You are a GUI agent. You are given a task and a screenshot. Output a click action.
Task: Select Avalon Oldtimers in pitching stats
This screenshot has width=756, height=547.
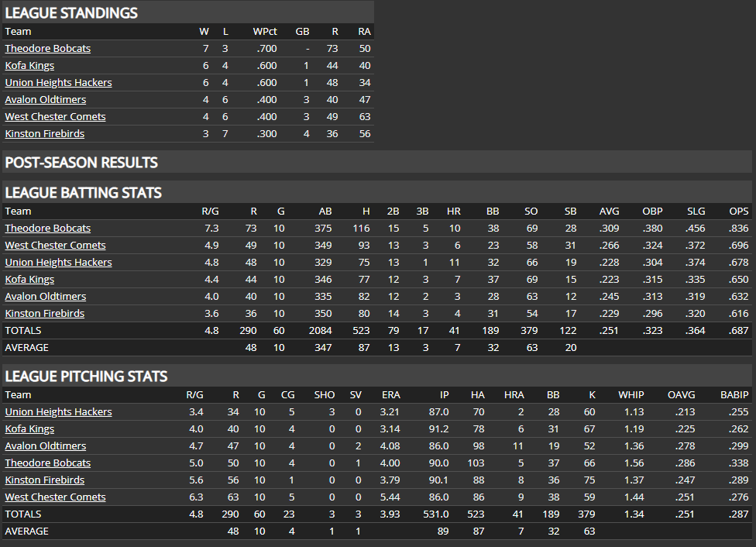[x=45, y=446]
